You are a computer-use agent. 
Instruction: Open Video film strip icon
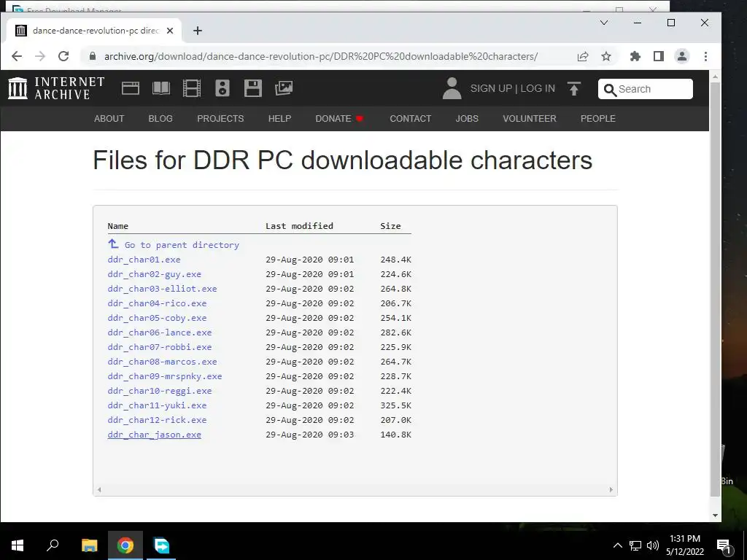[x=192, y=88]
